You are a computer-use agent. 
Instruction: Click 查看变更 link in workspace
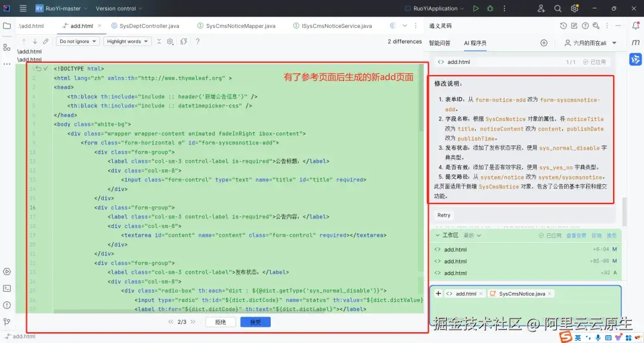(x=576, y=236)
